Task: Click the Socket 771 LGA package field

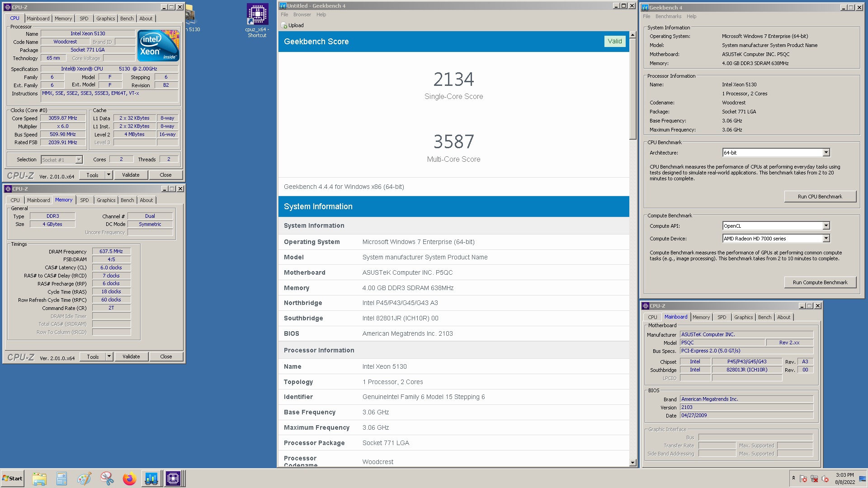Action: [x=88, y=50]
